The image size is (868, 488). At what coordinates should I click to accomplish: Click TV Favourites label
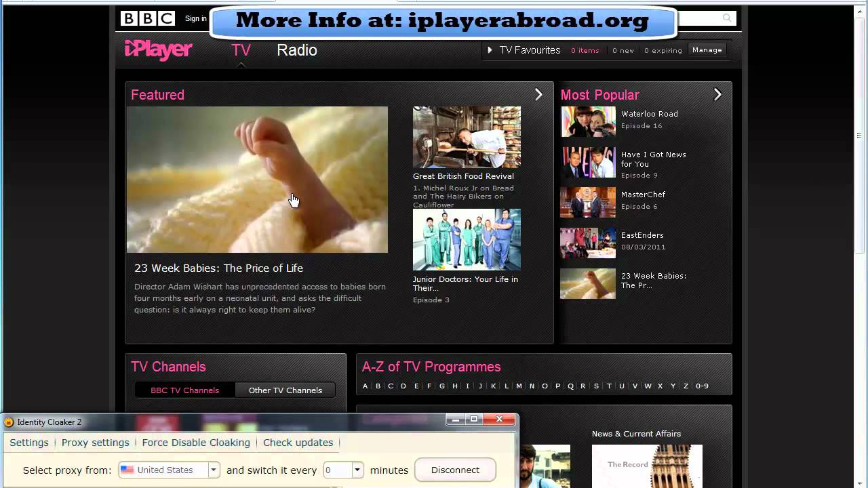(530, 50)
